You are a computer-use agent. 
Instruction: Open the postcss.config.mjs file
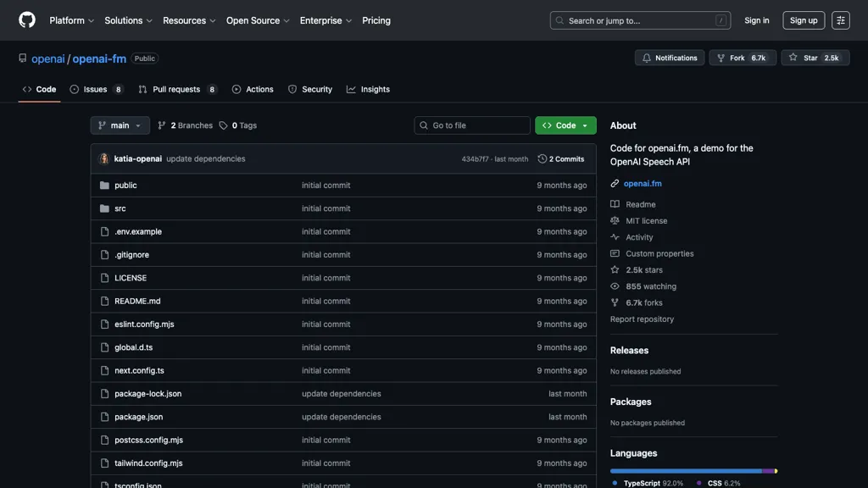[x=148, y=441]
